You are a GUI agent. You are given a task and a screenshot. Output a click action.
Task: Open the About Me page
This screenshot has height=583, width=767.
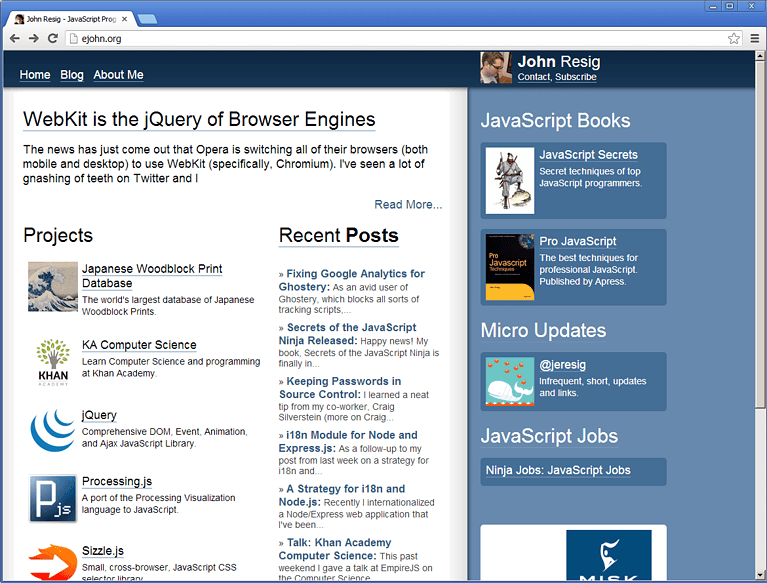tap(118, 75)
